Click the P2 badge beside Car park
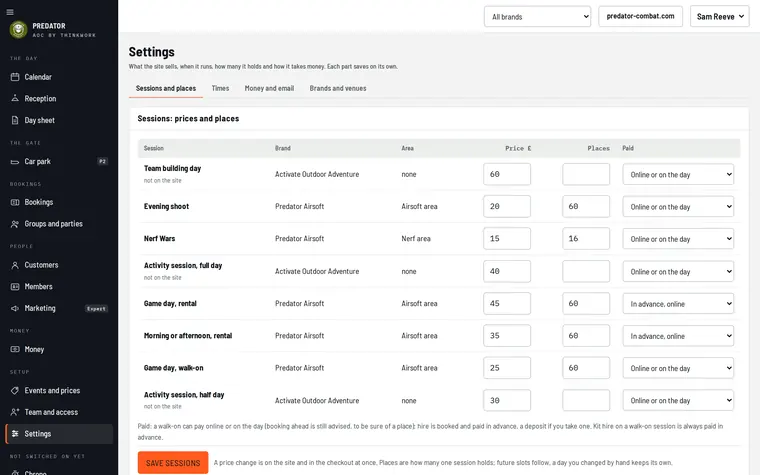This screenshot has height=475, width=760. point(102,161)
